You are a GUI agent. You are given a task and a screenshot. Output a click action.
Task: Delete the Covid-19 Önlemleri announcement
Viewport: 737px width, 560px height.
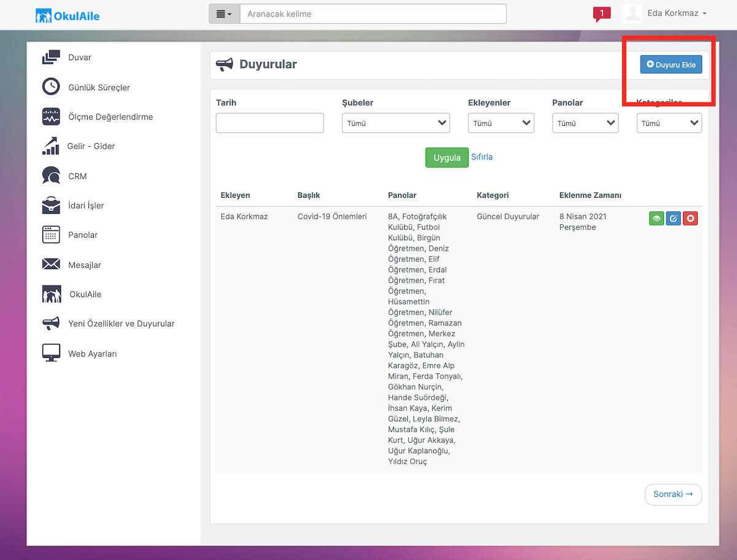(690, 218)
